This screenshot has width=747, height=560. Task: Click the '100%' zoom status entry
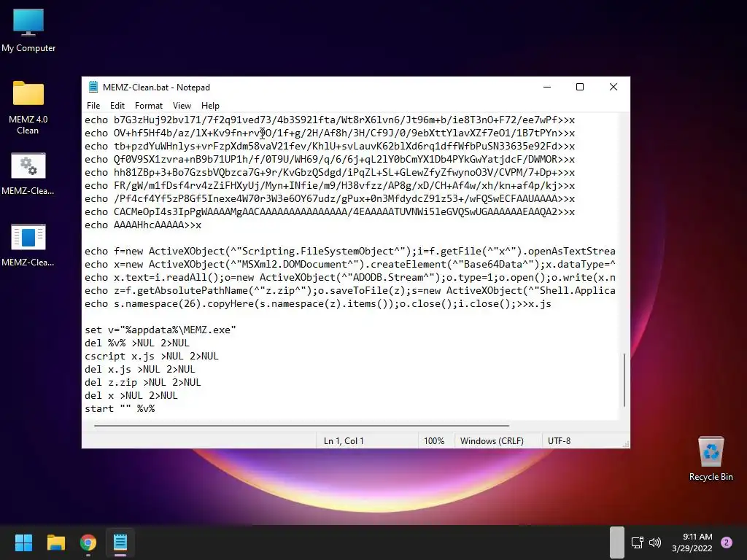(x=434, y=441)
